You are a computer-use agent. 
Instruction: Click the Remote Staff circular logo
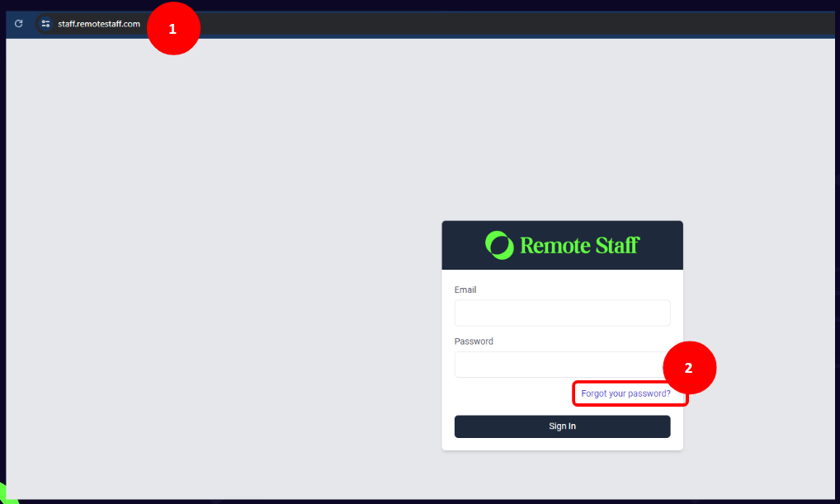click(499, 245)
